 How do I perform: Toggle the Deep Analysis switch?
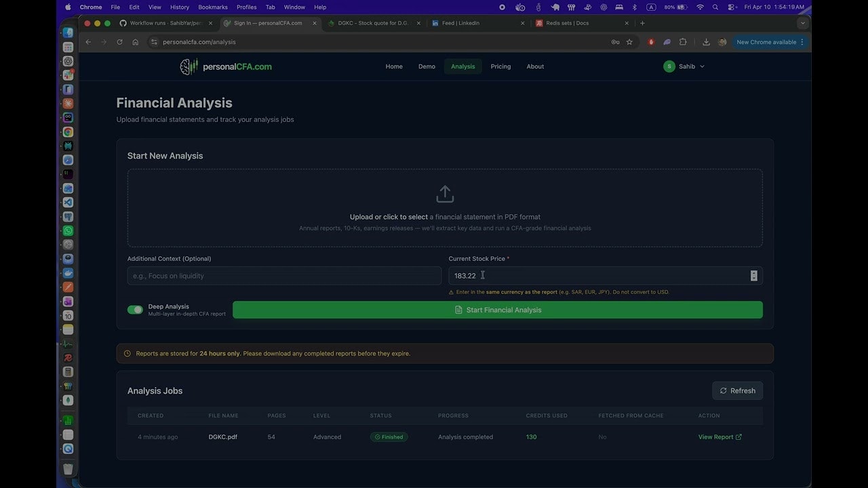[135, 310]
